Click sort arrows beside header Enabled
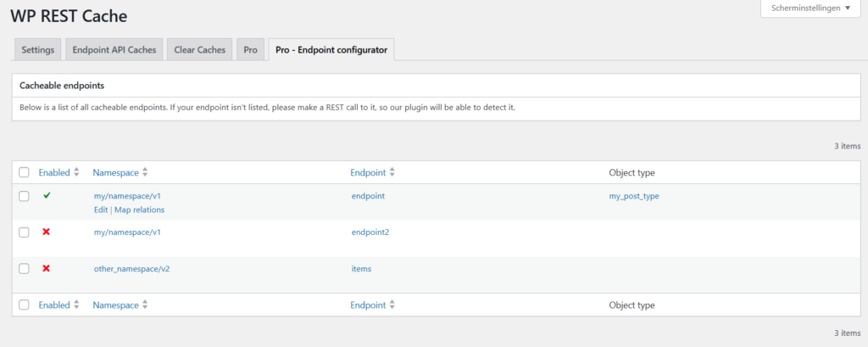This screenshot has height=347, width=868. [76, 172]
